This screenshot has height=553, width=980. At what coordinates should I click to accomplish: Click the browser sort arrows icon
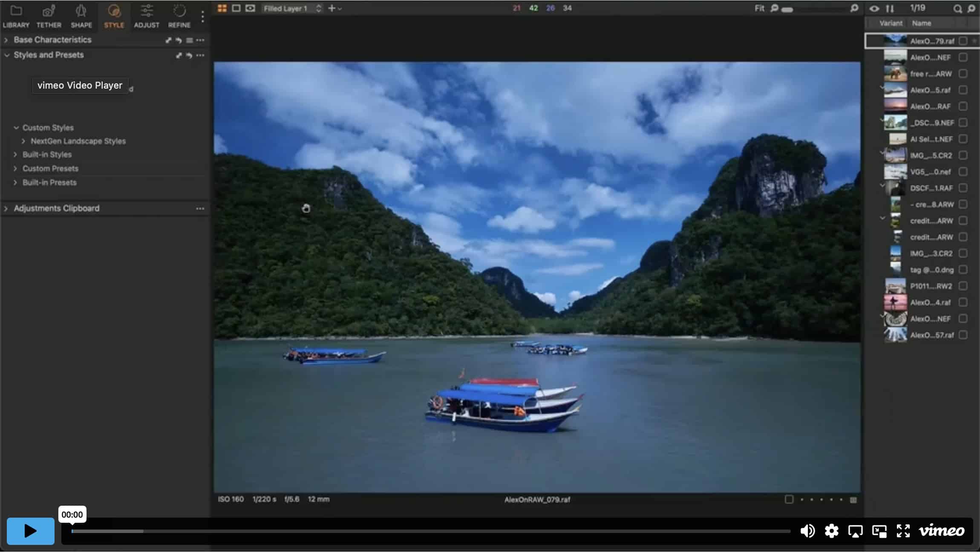click(890, 9)
